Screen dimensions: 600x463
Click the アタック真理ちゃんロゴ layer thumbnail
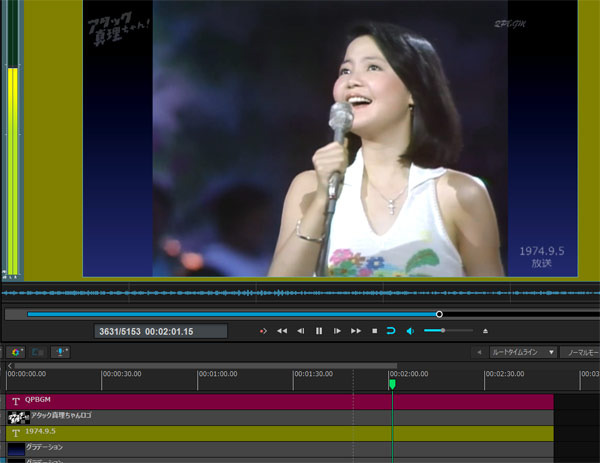19,418
